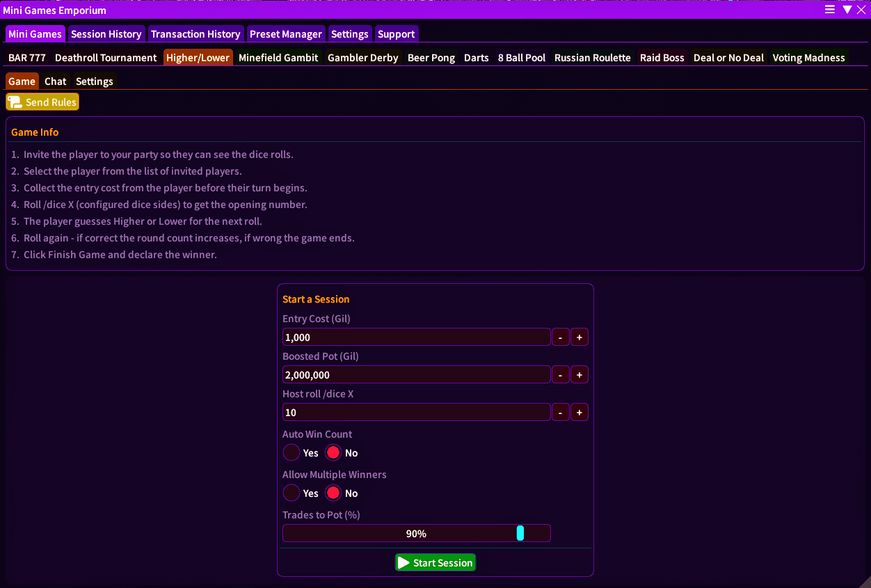Increase Boosted Pot with plus button

(580, 375)
